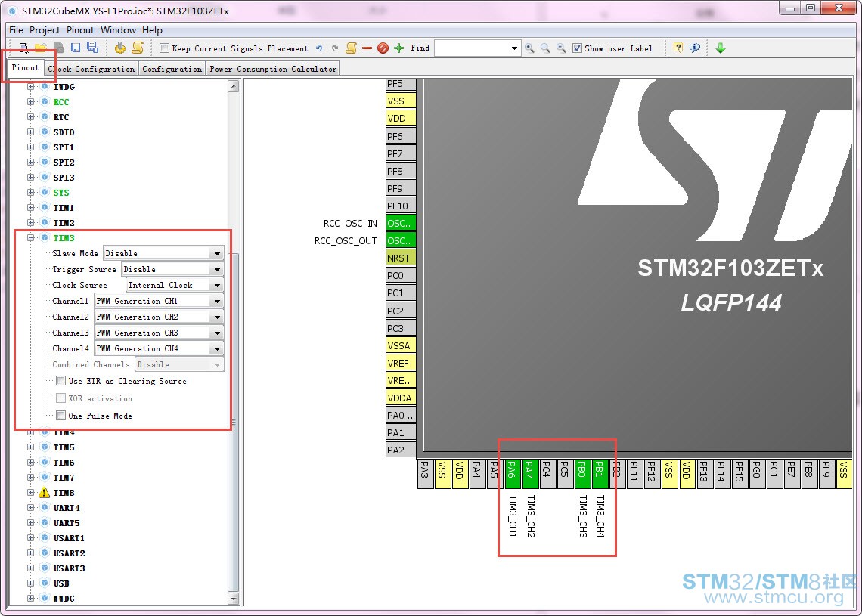Expand the RCC tree node
This screenshot has width=862, height=616.
click(x=31, y=102)
